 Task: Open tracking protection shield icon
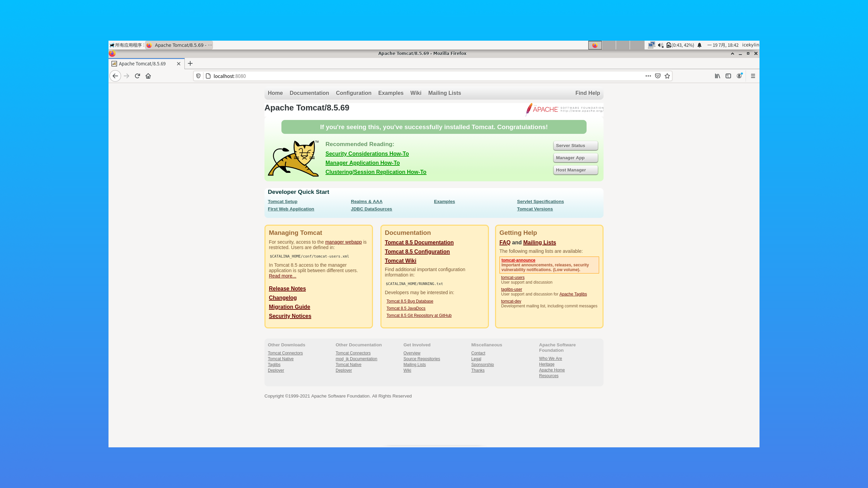[198, 76]
